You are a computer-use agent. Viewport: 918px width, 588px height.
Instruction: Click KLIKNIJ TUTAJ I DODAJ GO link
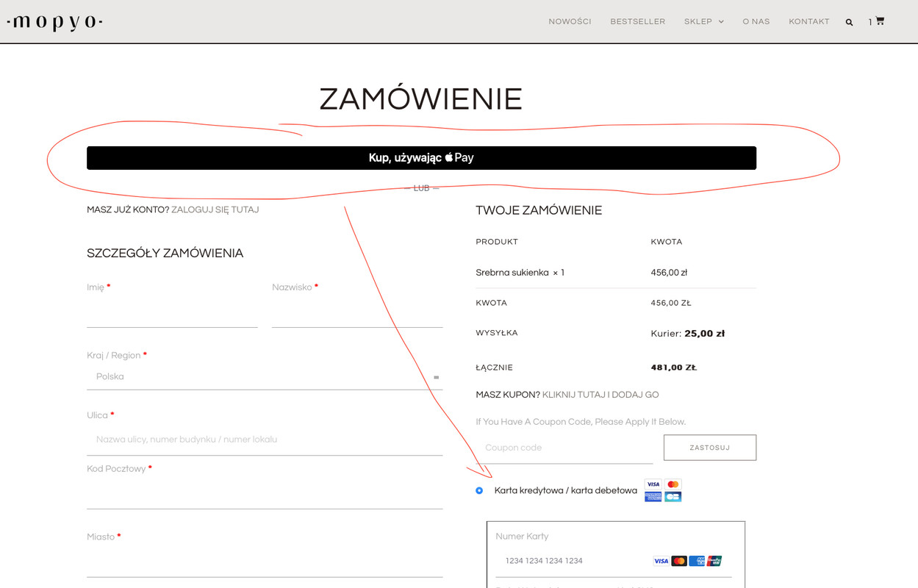pyautogui.click(x=600, y=395)
